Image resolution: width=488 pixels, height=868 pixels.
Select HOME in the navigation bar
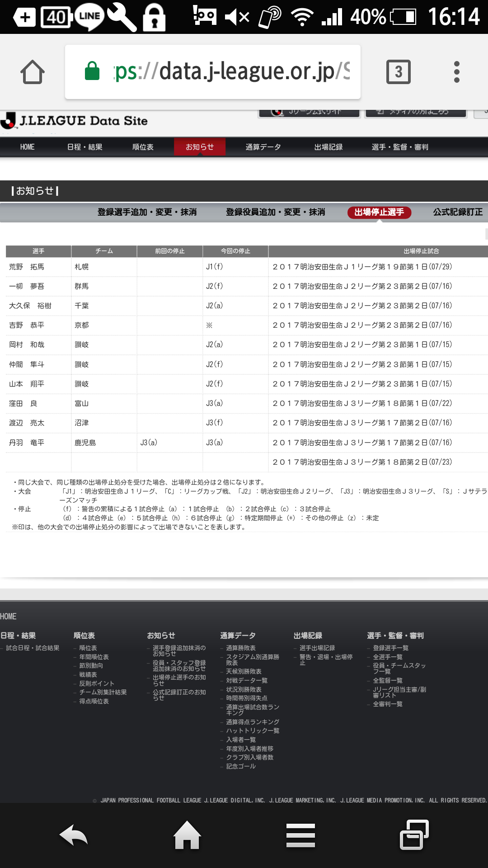pyautogui.click(x=27, y=147)
